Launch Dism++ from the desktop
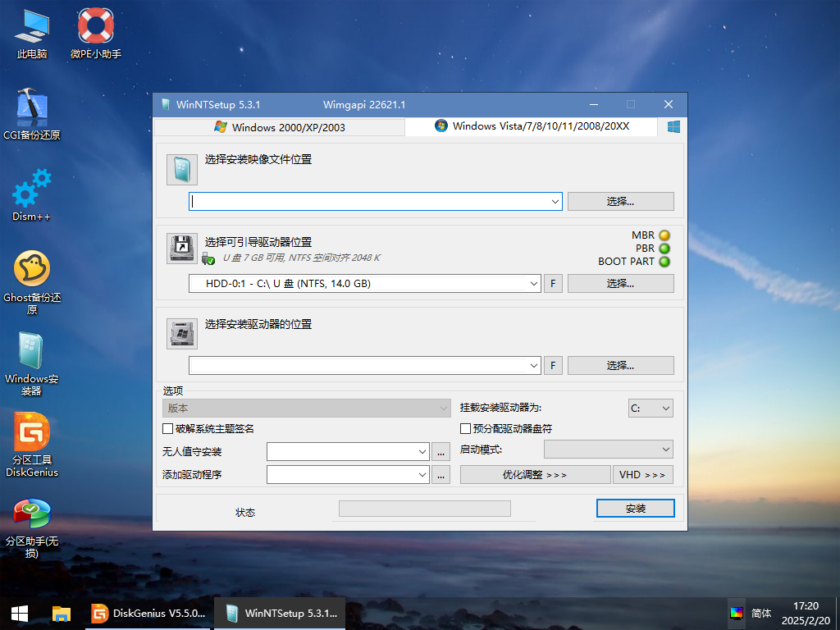The image size is (840, 630). point(32,195)
